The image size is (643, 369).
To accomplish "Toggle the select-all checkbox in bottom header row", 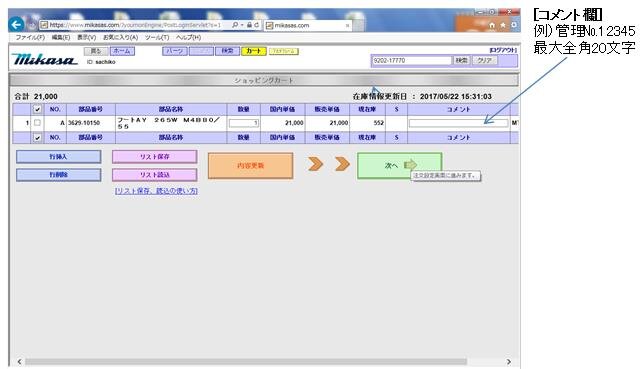I will 37,137.
